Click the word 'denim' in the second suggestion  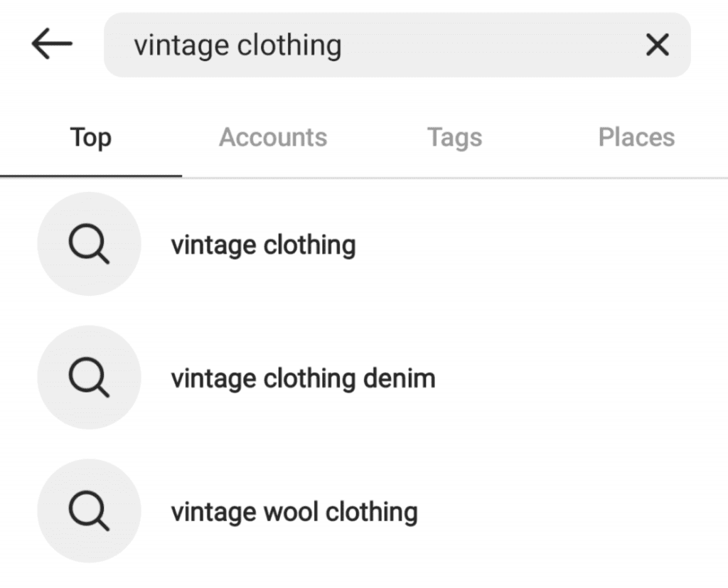pos(399,378)
